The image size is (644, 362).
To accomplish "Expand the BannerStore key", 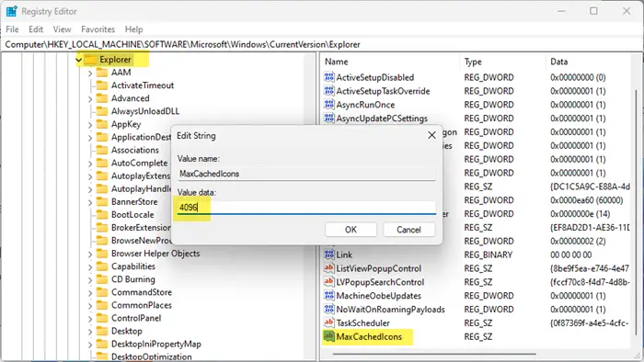I will click(x=90, y=202).
